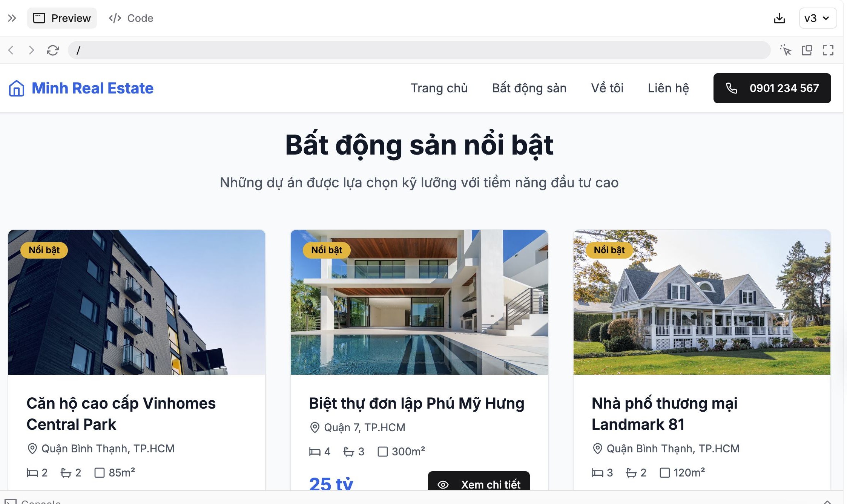Call the 0901 234 567 phone button
Image resolution: width=847 pixels, height=504 pixels.
(772, 88)
